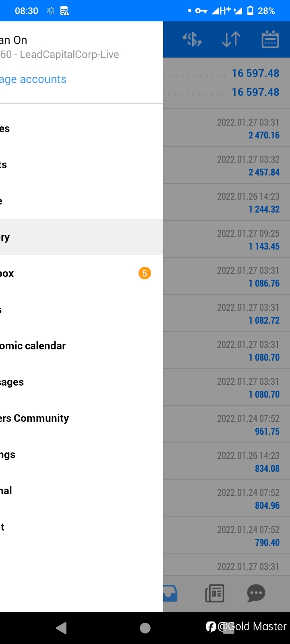Open the chat bubble icon
Image resolution: width=290 pixels, height=644 pixels.
pos(256,593)
